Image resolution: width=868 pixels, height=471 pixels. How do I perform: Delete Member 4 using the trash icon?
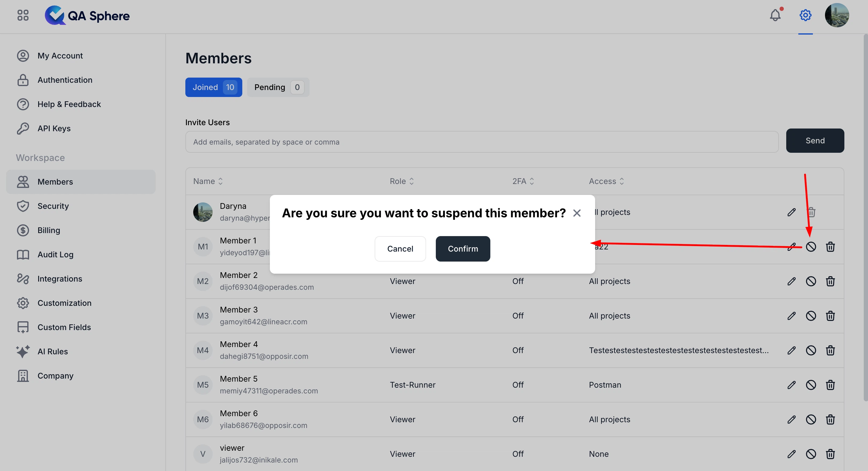click(x=830, y=350)
